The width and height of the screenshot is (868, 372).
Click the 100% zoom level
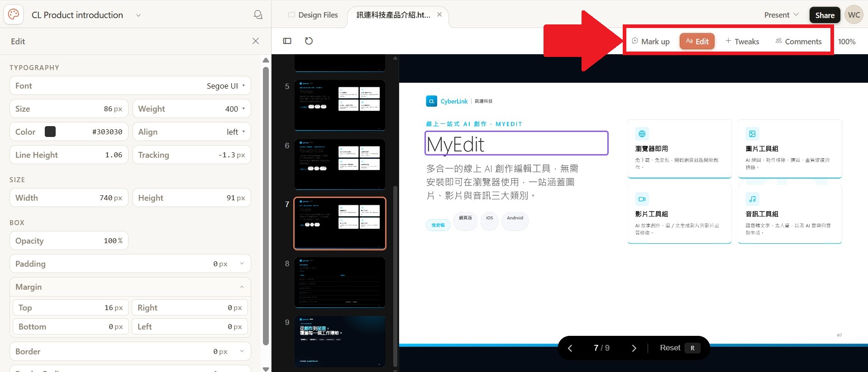847,42
